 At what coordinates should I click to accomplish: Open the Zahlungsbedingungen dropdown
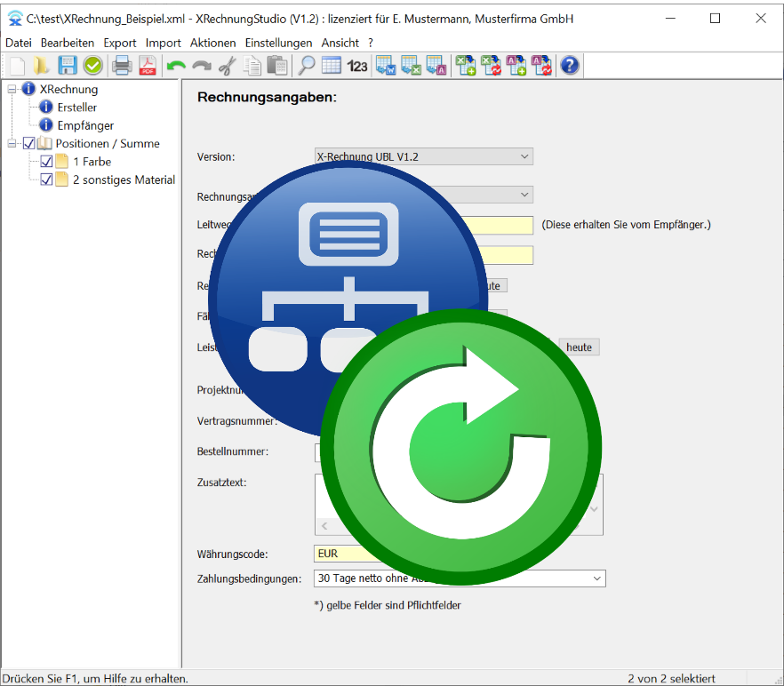point(460,578)
